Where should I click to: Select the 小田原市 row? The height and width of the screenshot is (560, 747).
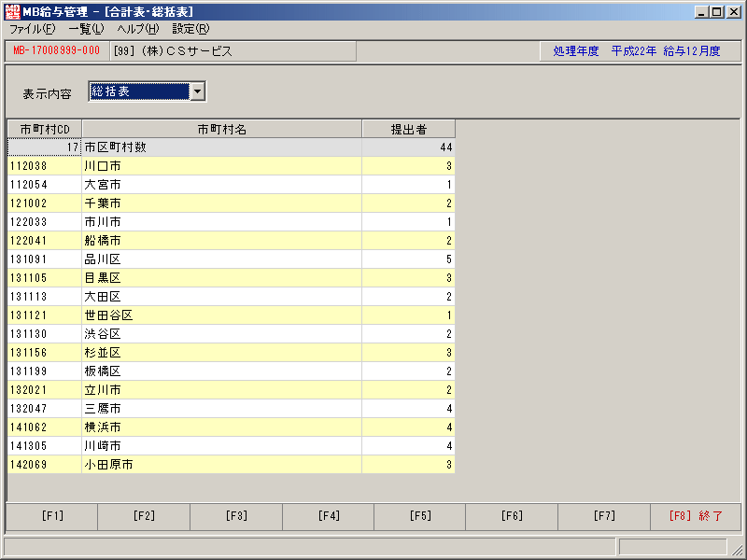231,464
